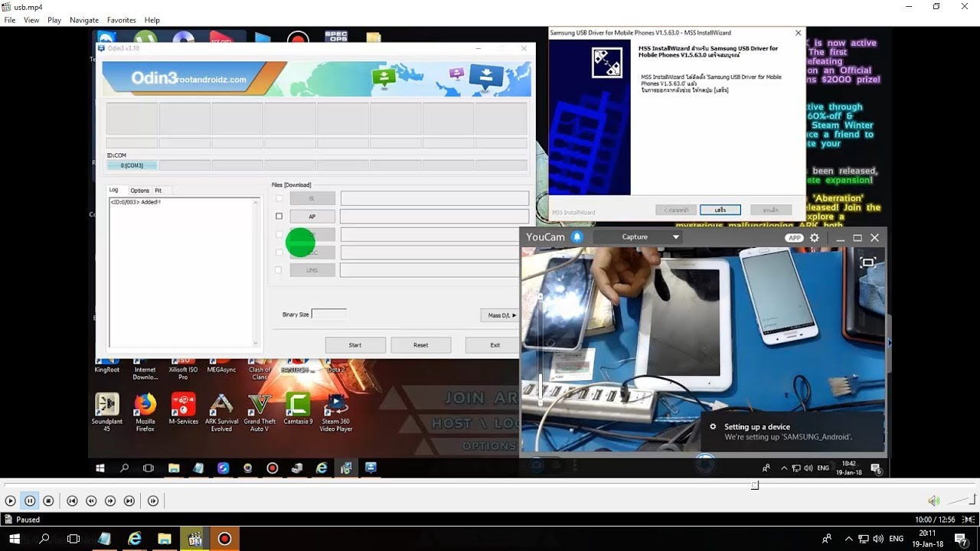
Task: Switch to the Options tab in Odin3
Action: [139, 191]
